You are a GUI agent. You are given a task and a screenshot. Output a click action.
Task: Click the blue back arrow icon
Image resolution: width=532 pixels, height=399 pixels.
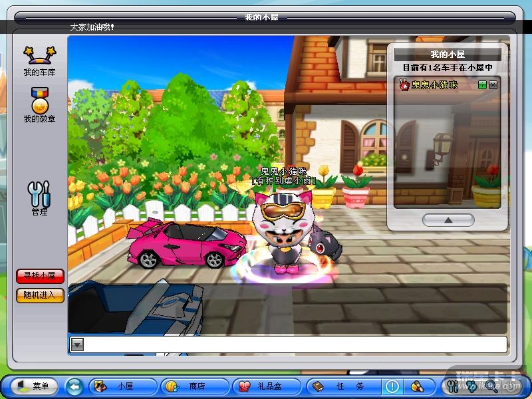[74, 386]
